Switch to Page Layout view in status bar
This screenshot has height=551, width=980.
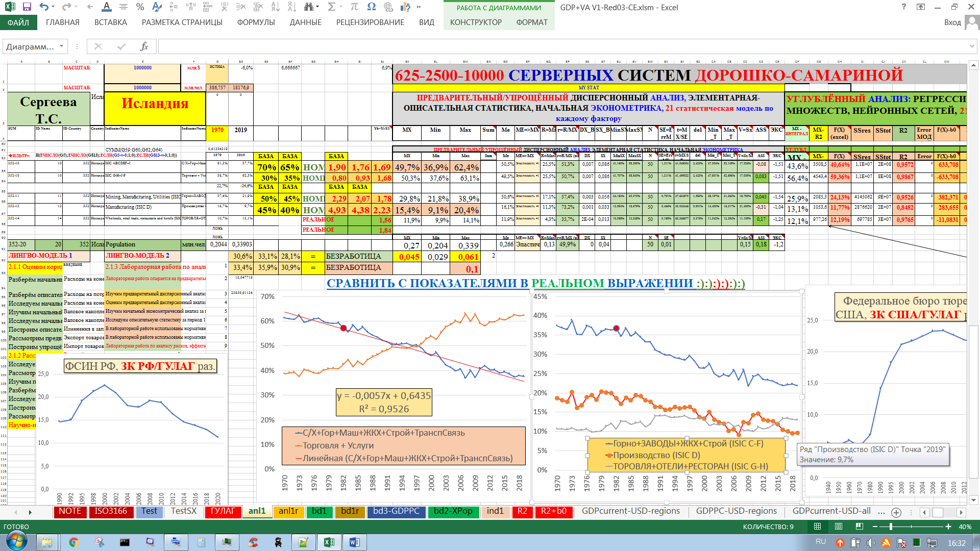tap(838, 527)
